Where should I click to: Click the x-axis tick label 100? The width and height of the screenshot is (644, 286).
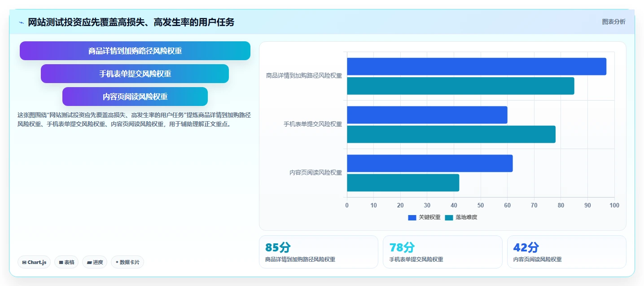coord(614,205)
